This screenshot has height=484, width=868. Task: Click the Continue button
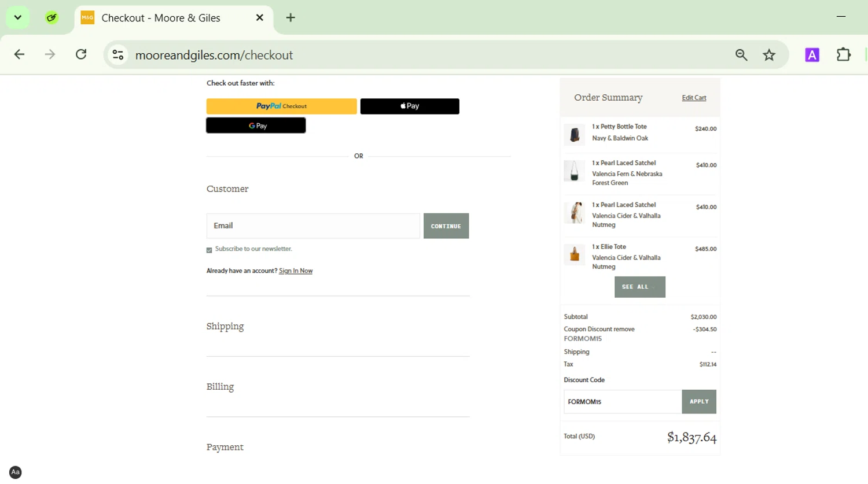click(x=446, y=226)
